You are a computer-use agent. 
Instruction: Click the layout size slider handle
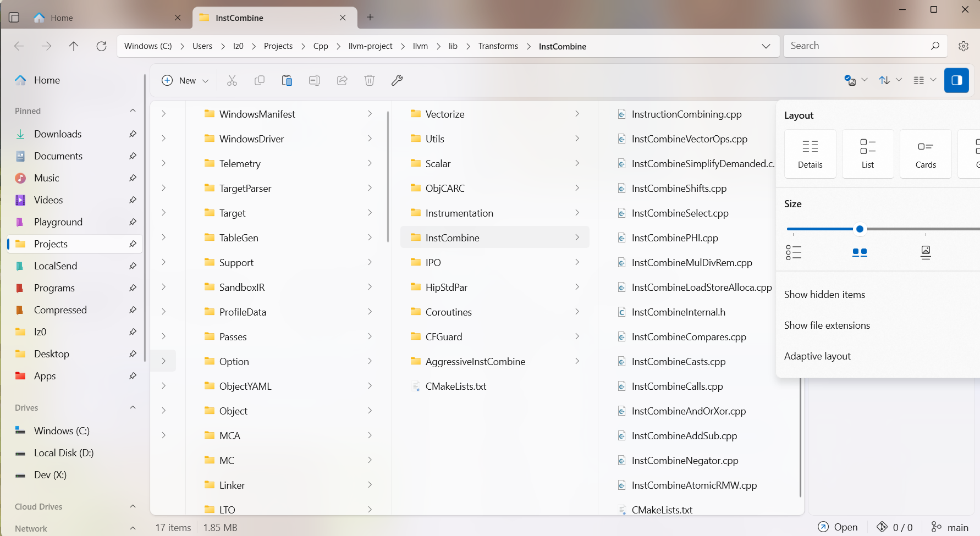pos(860,229)
